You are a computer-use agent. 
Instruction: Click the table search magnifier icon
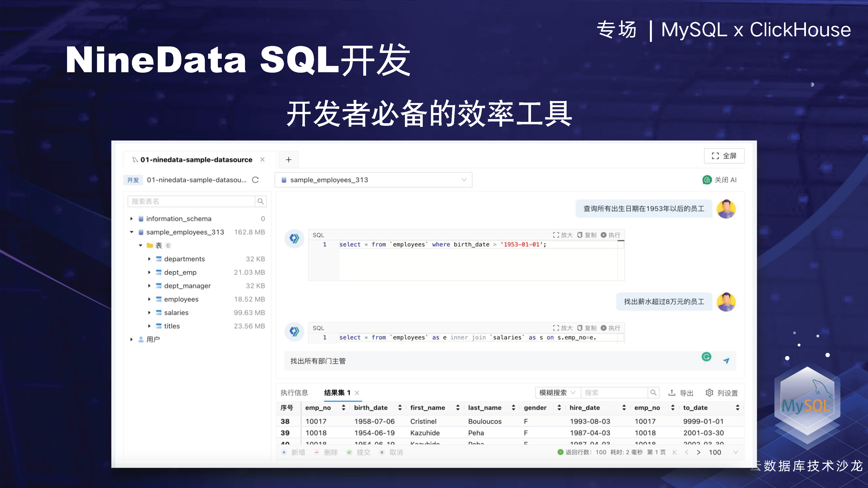click(x=260, y=201)
